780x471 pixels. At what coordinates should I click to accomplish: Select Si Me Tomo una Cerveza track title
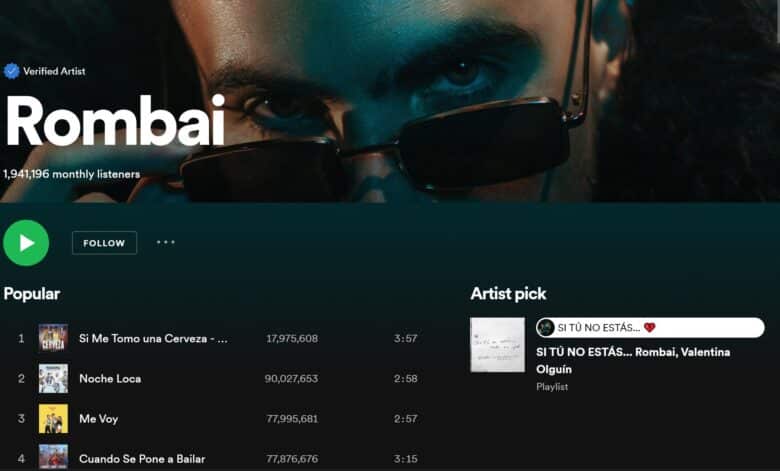click(153, 339)
